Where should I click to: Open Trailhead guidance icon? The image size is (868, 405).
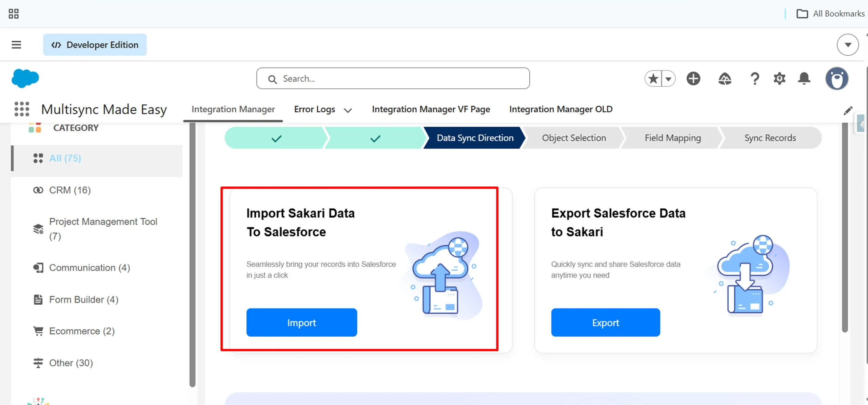pos(725,79)
